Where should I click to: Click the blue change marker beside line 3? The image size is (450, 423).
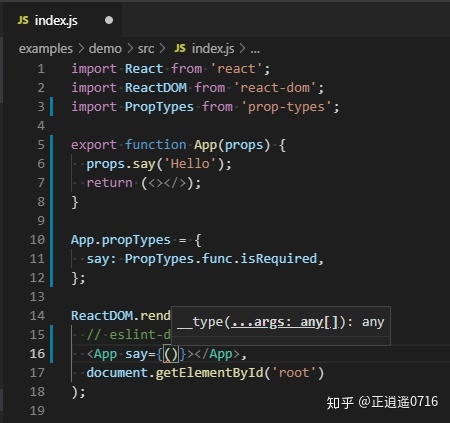click(x=51, y=106)
